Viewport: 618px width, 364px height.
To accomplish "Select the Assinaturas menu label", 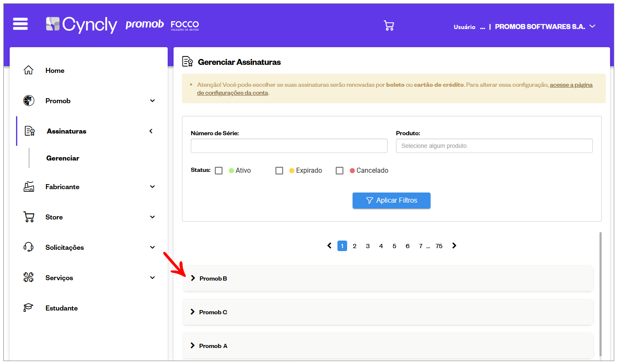I will click(67, 131).
